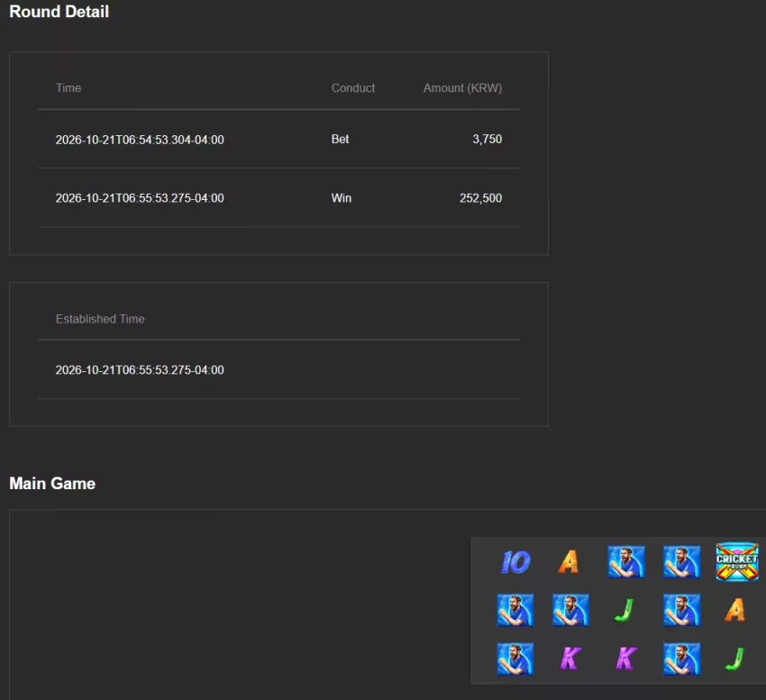The width and height of the screenshot is (766, 700).
Task: Click the "Win" conduct cell
Action: tap(342, 198)
